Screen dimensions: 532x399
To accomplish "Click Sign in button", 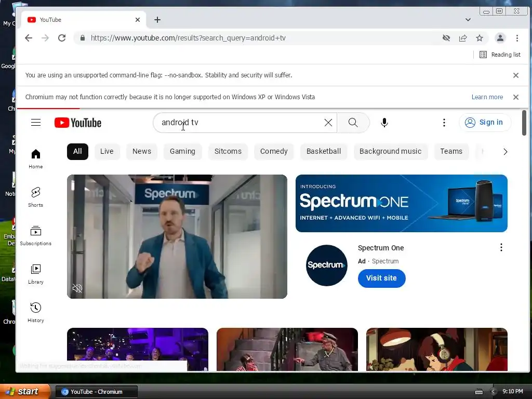I will [x=485, y=123].
